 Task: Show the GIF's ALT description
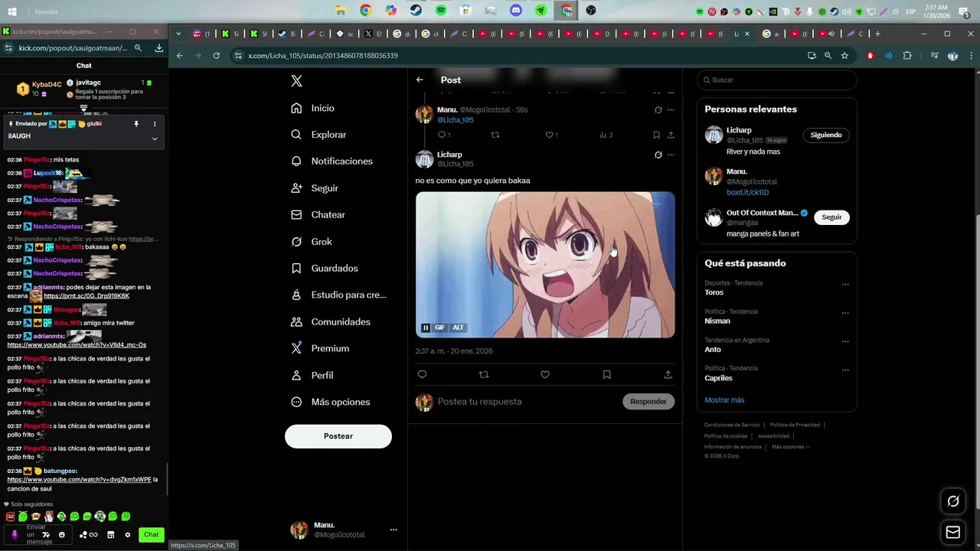(x=458, y=328)
